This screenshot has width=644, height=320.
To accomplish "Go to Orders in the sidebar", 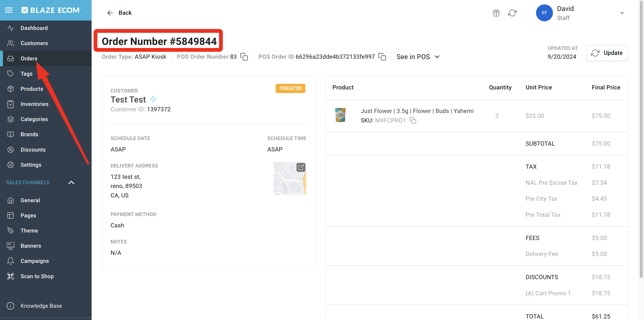I will point(46,58).
